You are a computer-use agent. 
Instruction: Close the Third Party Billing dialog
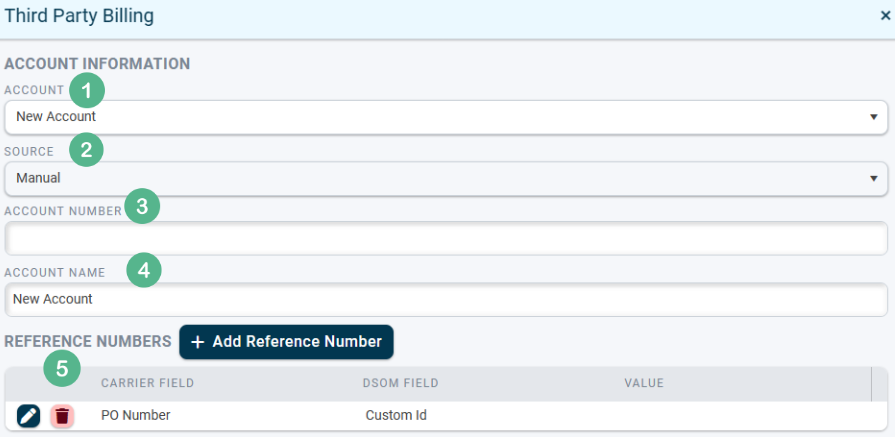(886, 17)
